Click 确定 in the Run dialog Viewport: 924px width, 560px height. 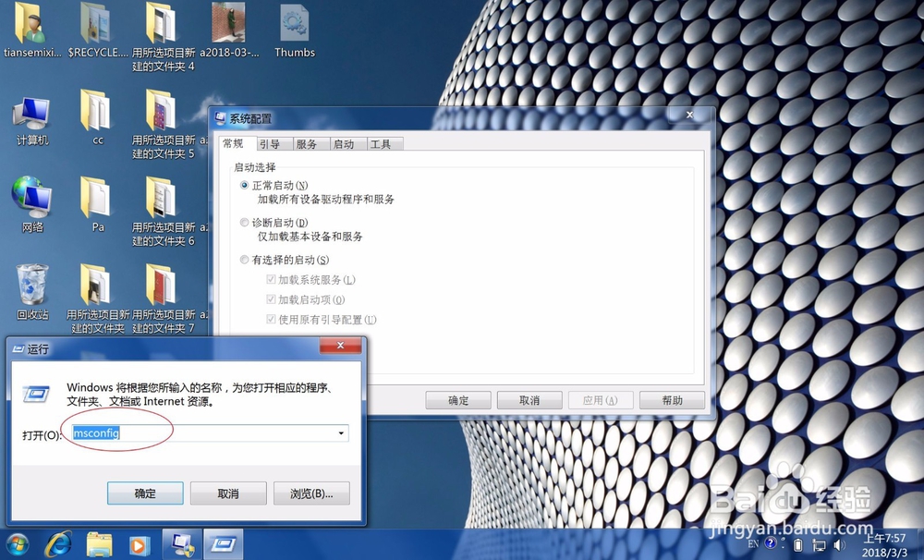[145, 493]
